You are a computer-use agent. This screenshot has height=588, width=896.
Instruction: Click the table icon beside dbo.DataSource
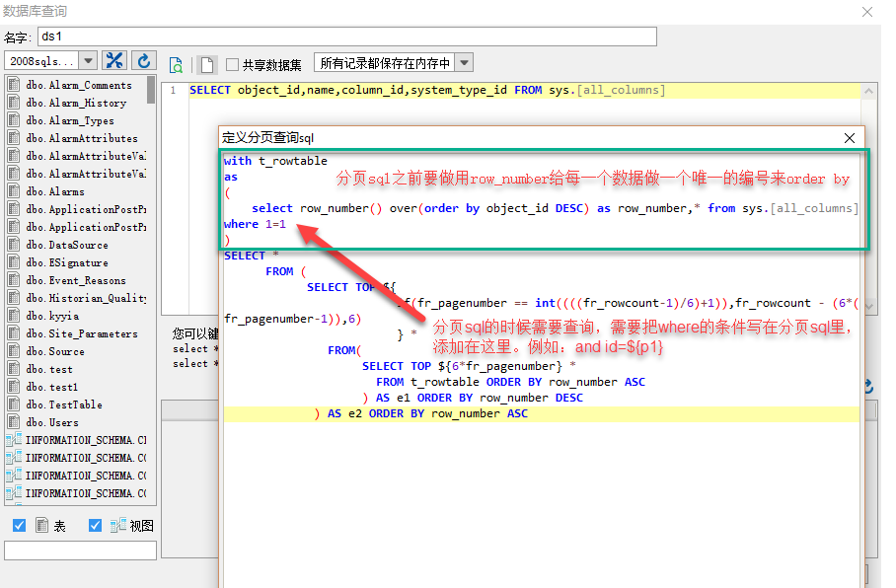pos(14,244)
